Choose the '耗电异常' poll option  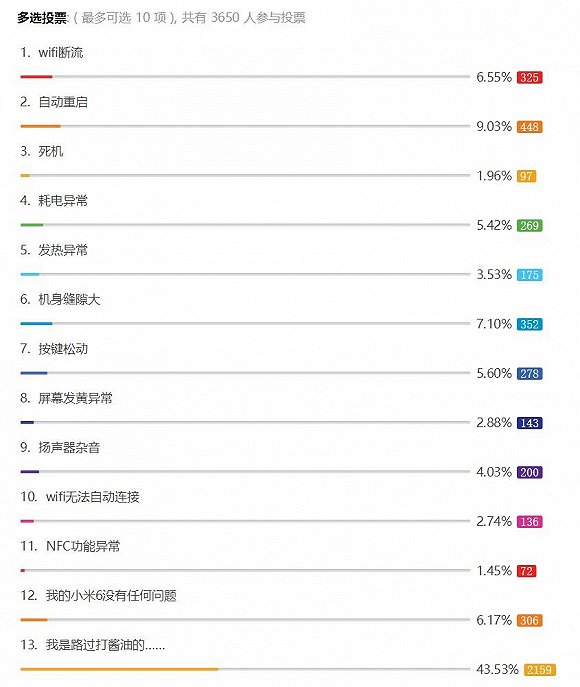tap(63, 201)
